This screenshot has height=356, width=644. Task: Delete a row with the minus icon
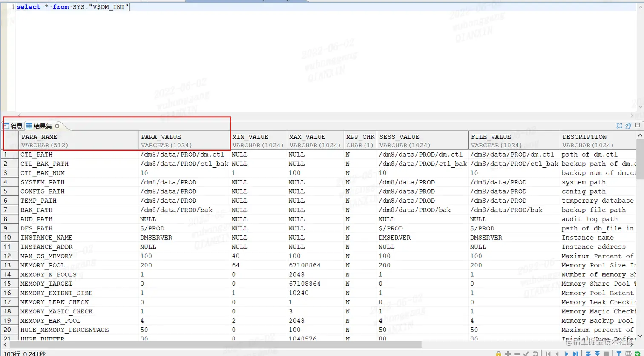pos(517,354)
